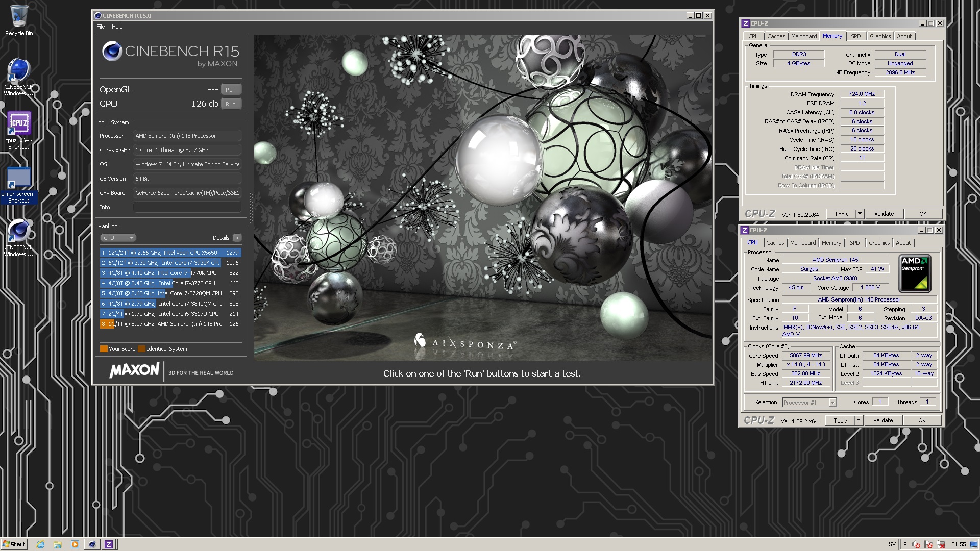Click the taskbar clock showing 01:55
The image size is (980, 551).
[959, 544]
